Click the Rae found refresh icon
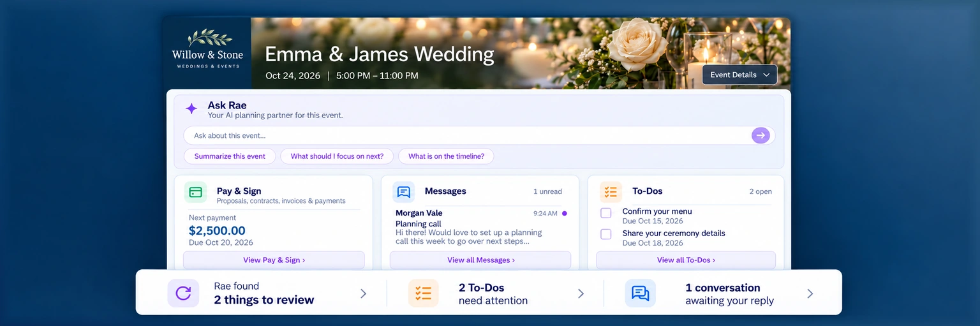Viewport: 980px width, 326px height. click(x=183, y=293)
